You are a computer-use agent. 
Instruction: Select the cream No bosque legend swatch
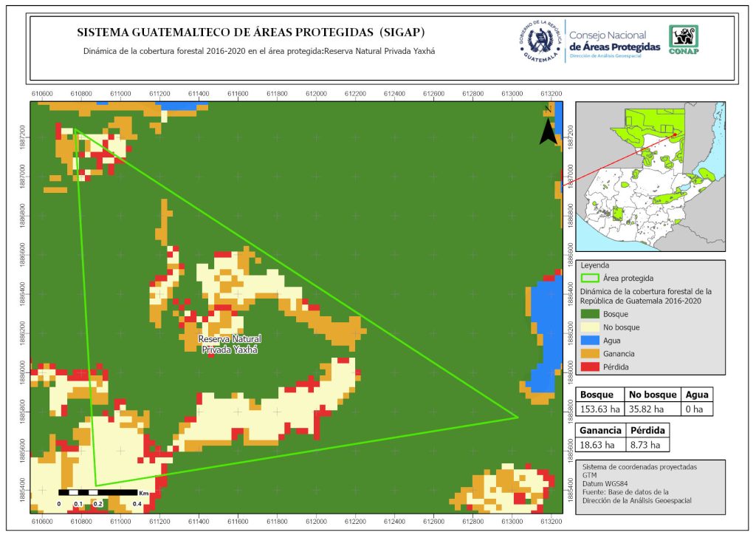590,327
